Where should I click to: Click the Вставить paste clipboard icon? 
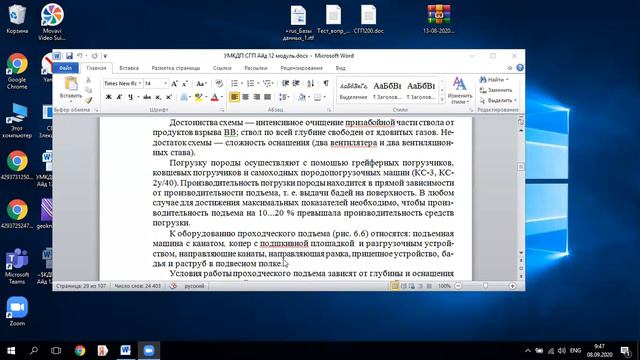point(71,84)
